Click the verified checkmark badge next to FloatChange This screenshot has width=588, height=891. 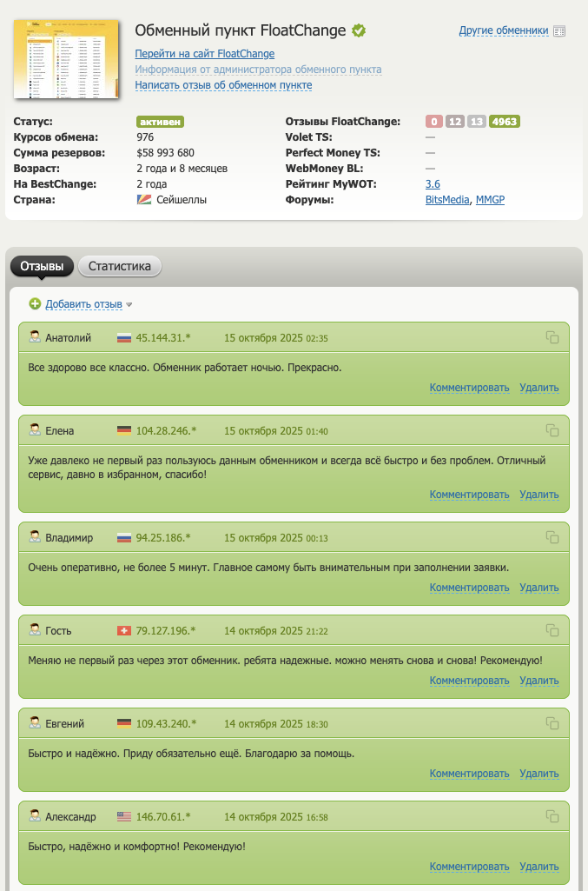click(358, 30)
